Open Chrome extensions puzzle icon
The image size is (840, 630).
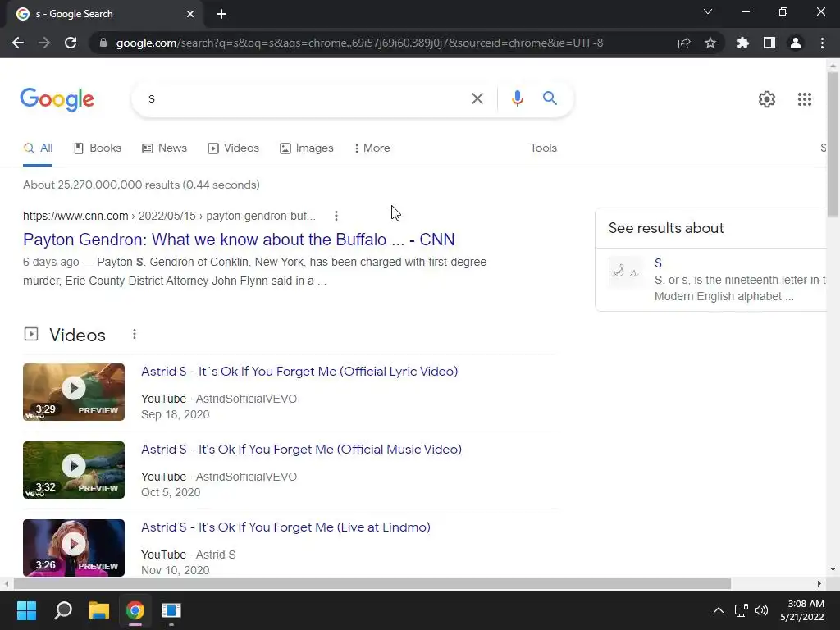tap(743, 43)
